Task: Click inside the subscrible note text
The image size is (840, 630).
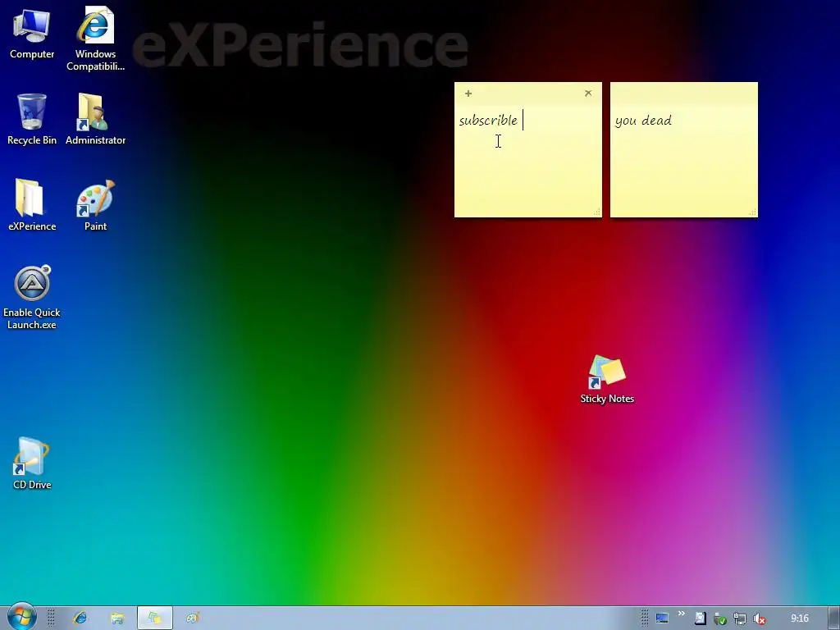Action: tap(488, 121)
